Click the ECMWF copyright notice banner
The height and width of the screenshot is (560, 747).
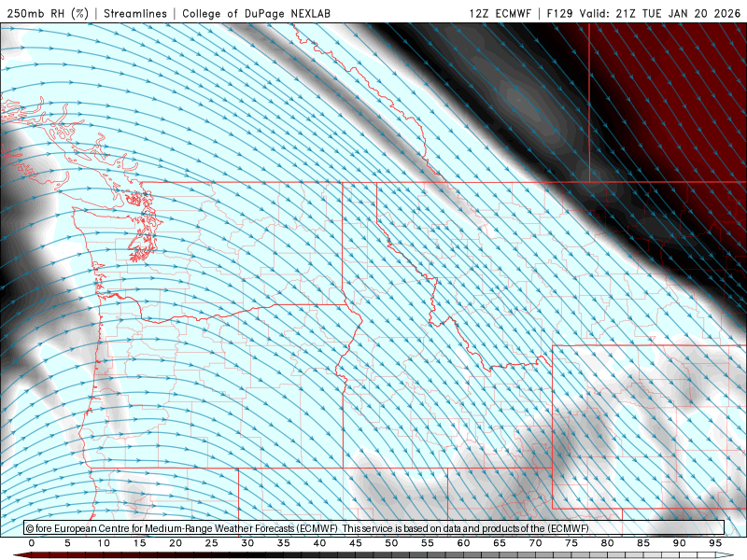374,528
